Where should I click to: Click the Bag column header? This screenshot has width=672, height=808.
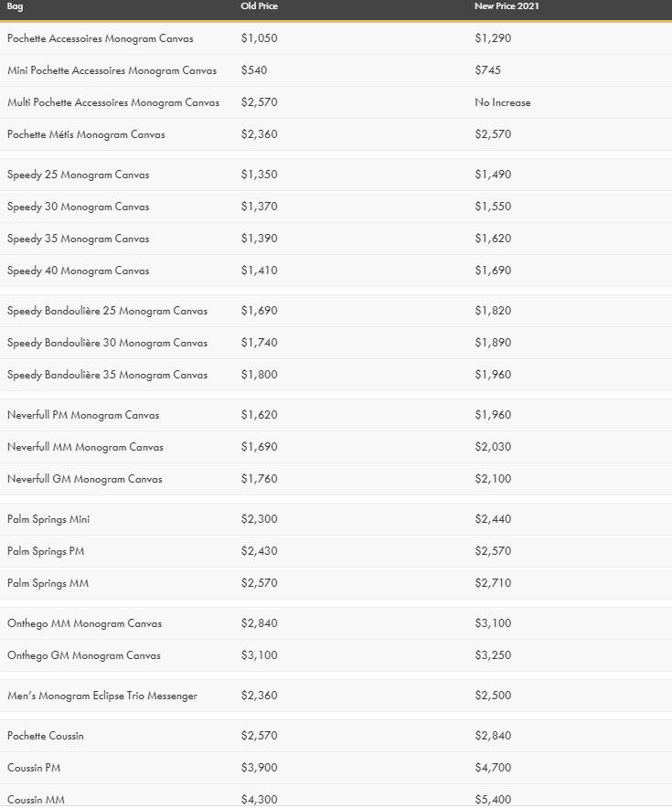16,6
